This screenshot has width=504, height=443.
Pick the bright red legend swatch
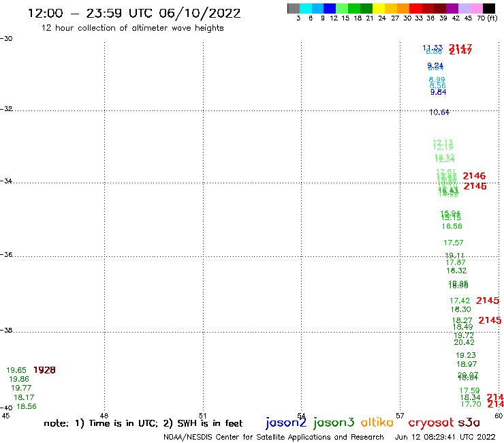coord(415,8)
